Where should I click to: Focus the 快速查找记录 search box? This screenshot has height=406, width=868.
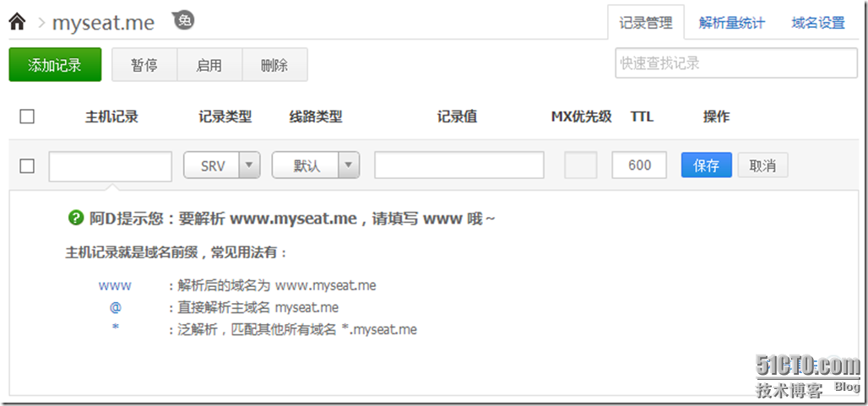click(736, 63)
